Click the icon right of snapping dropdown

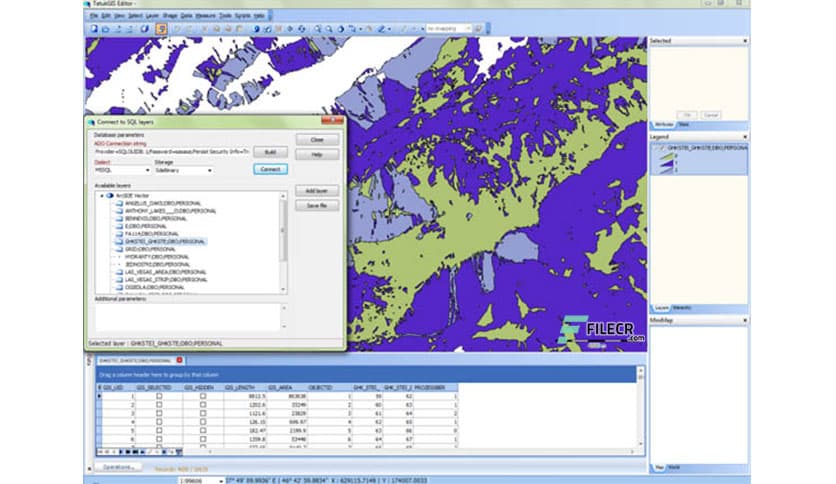[x=478, y=29]
